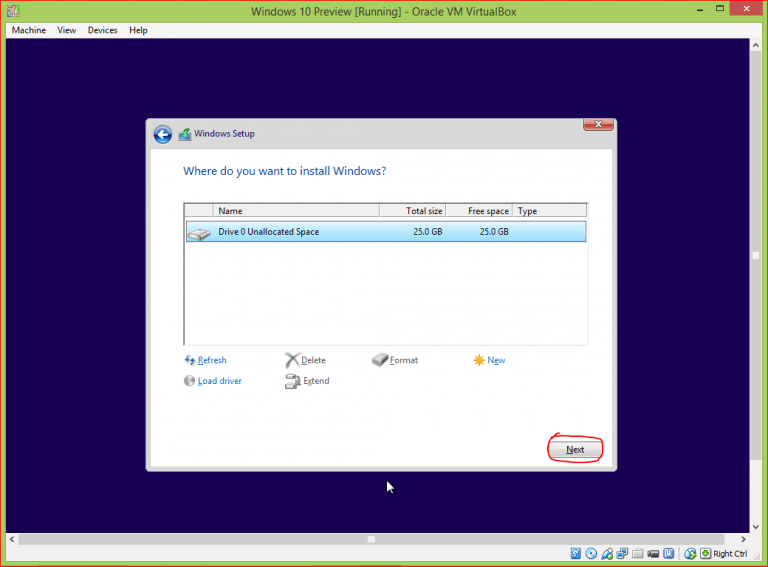
Task: Click the New starburst icon
Action: (479, 360)
